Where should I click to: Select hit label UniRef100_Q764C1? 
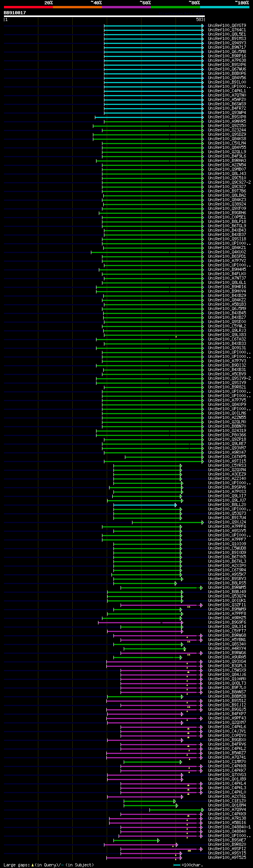[227, 30]
